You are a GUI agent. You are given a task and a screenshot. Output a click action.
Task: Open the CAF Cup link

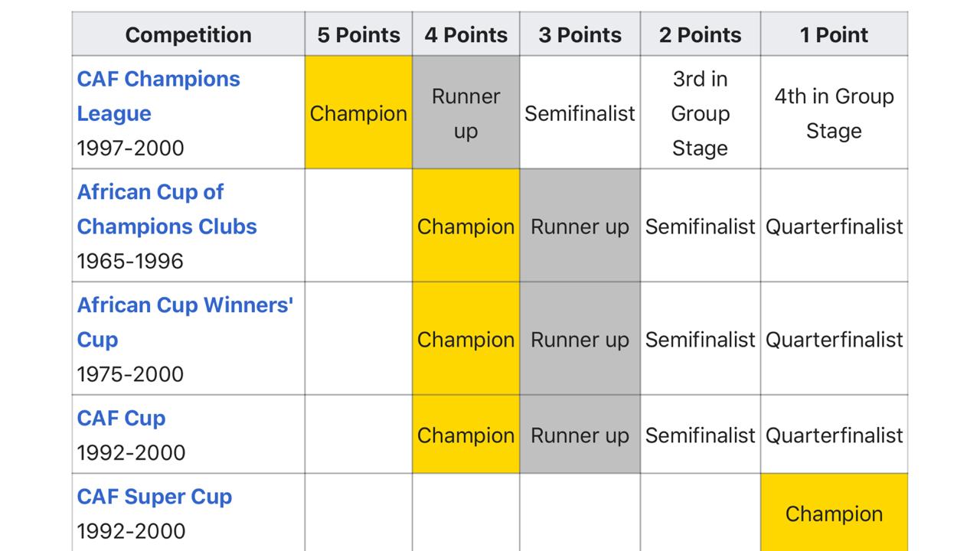coord(121,419)
